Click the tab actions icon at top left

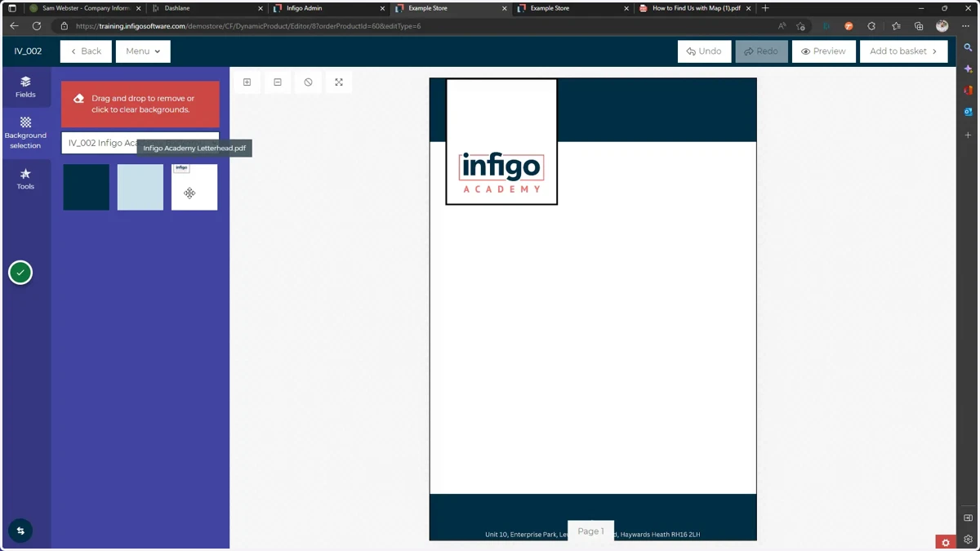click(x=12, y=8)
